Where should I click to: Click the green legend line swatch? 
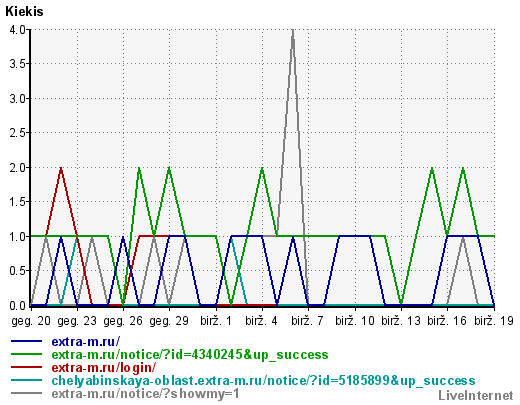(x=27, y=354)
